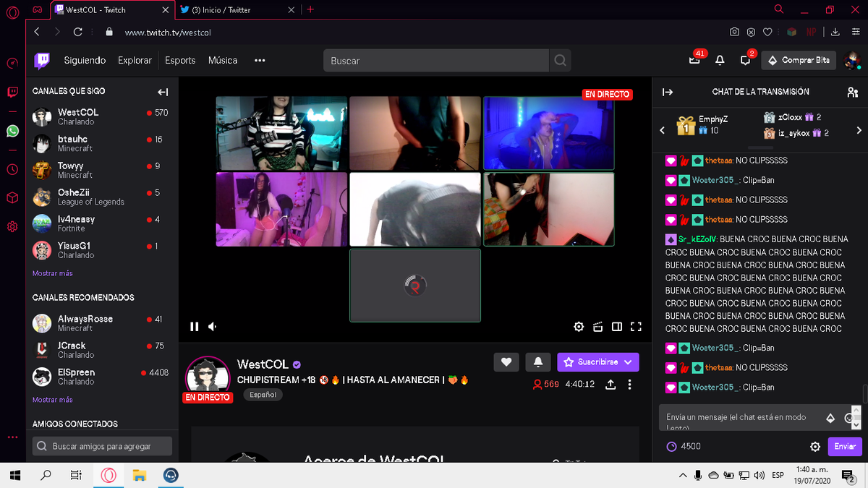Click Comprar Bits button

coord(799,61)
